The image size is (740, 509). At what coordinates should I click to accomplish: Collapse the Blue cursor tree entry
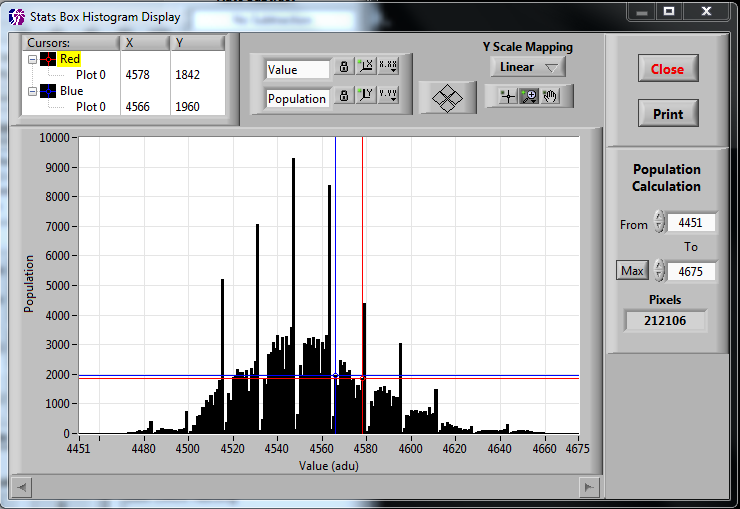(32, 92)
